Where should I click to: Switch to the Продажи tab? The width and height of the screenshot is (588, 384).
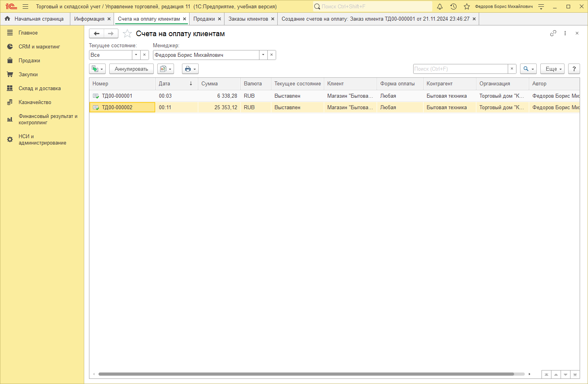pos(204,19)
